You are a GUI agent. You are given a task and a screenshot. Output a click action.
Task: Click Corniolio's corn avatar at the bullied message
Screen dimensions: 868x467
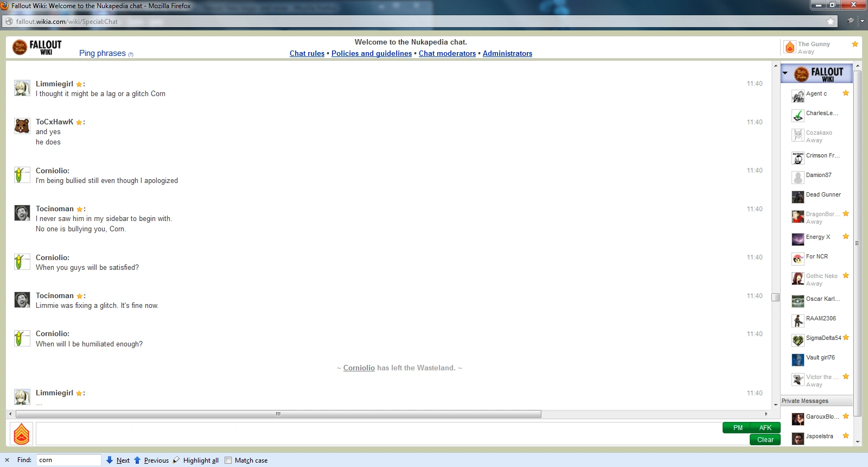coord(22,175)
